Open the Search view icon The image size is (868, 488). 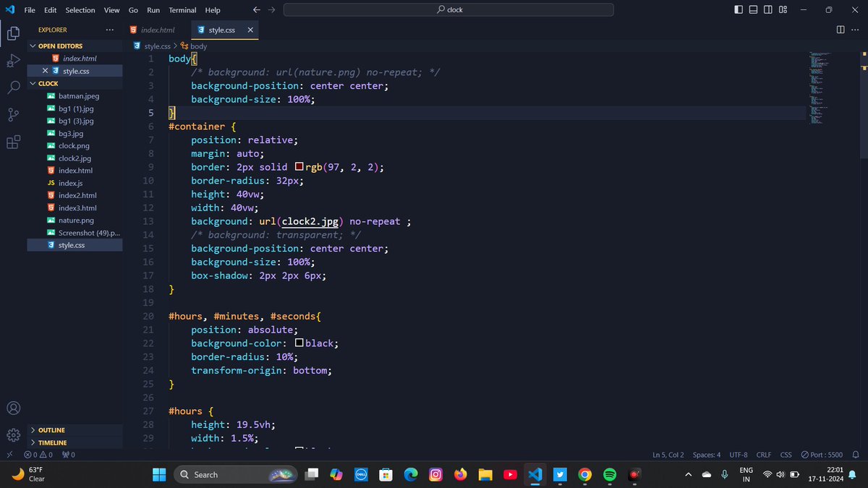click(x=13, y=87)
